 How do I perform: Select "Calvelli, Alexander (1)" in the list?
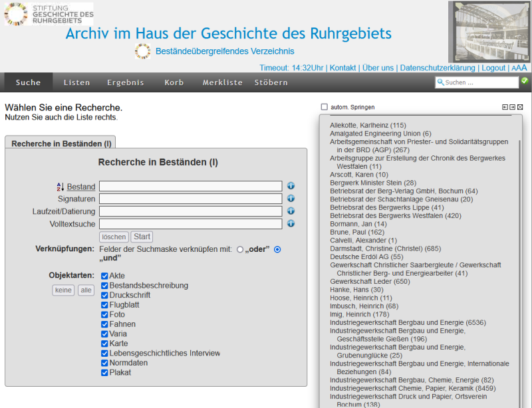[x=363, y=241]
